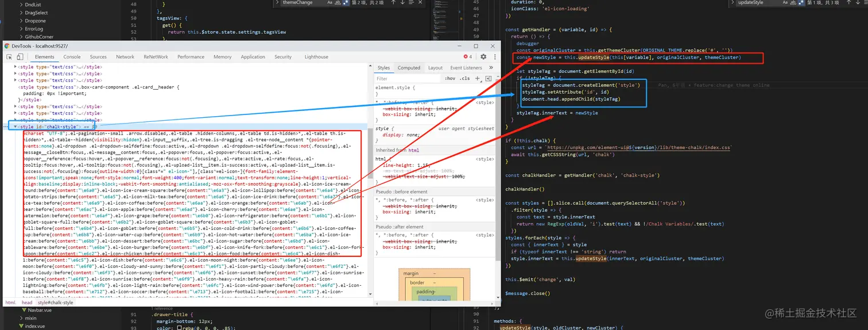This screenshot has width=868, height=330.
Task: Open the Security tab
Action: (283, 57)
